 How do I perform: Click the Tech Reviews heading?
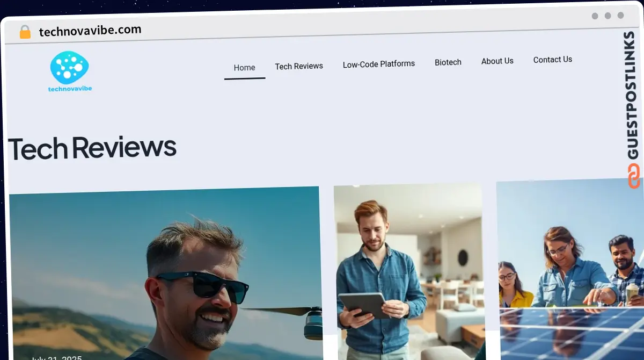tap(92, 148)
